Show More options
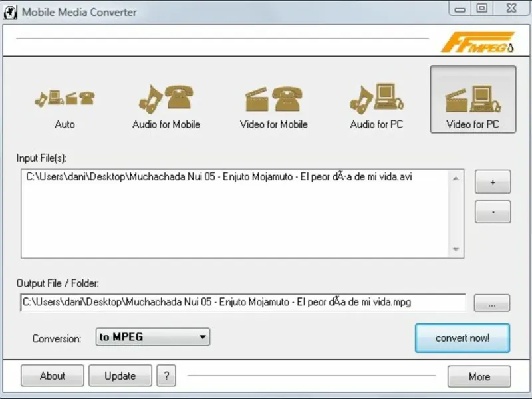The image size is (532, 399). pyautogui.click(x=479, y=376)
